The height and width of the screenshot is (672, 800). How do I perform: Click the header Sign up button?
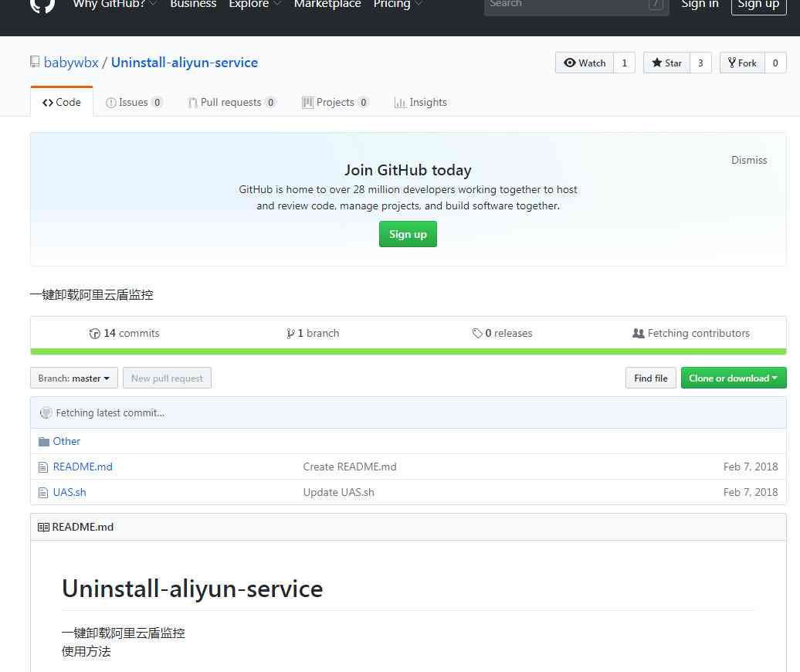pyautogui.click(x=758, y=5)
